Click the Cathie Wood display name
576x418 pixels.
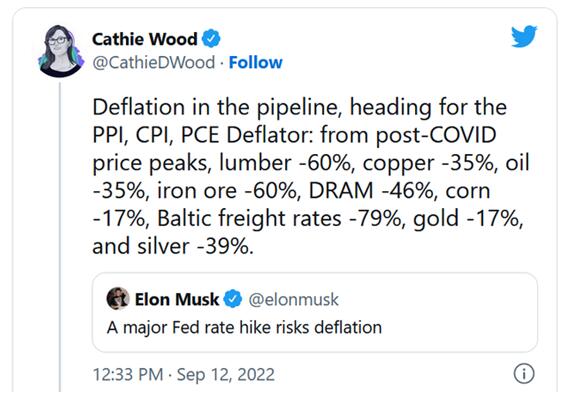145,39
